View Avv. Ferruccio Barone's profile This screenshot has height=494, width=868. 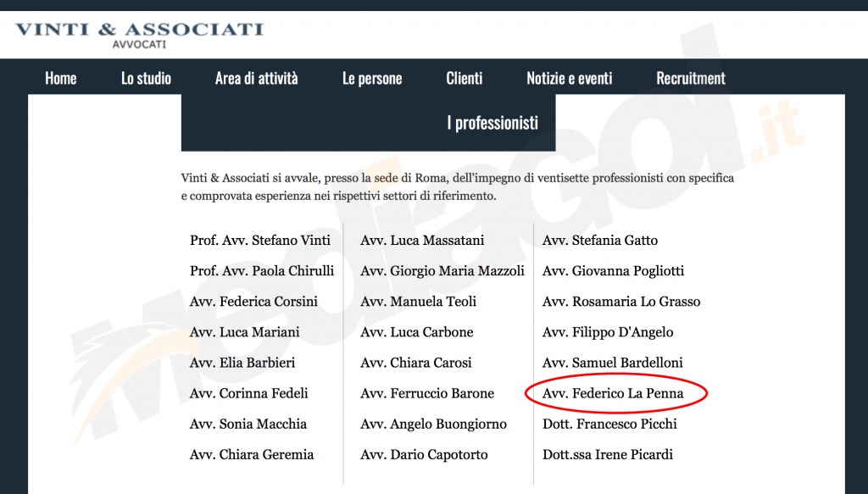pyautogui.click(x=427, y=393)
